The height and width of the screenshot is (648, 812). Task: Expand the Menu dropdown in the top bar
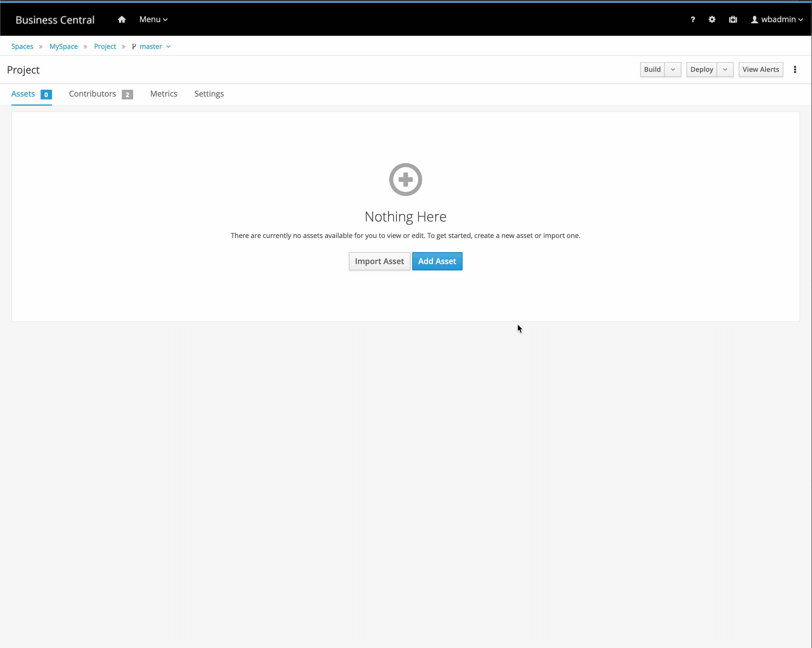(153, 20)
